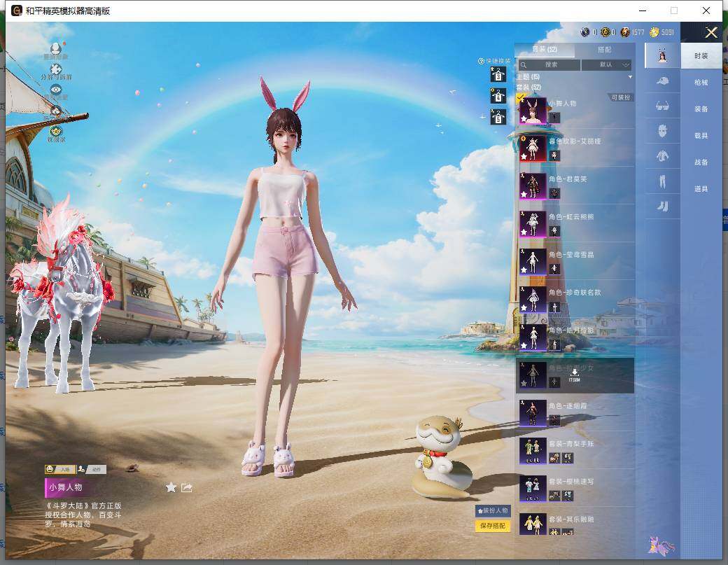The image size is (728, 565).
Task: Select the pants category icon
Action: (x=662, y=181)
